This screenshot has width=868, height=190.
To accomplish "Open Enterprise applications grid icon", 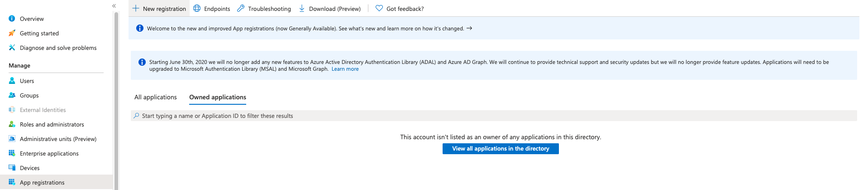I will [x=12, y=153].
